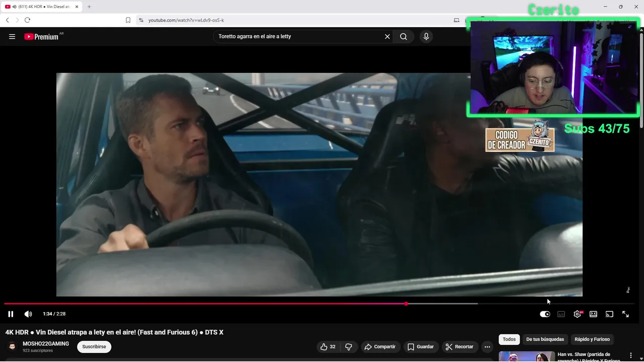This screenshot has height=362, width=644.
Task: Select the 4K HDR Vin Diesel browser tab
Action: click(42, 7)
